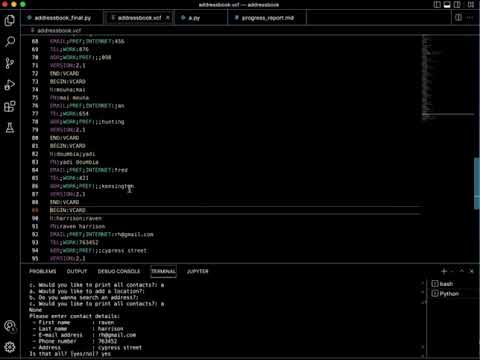Click macOS green fullscreen window button

23,4
